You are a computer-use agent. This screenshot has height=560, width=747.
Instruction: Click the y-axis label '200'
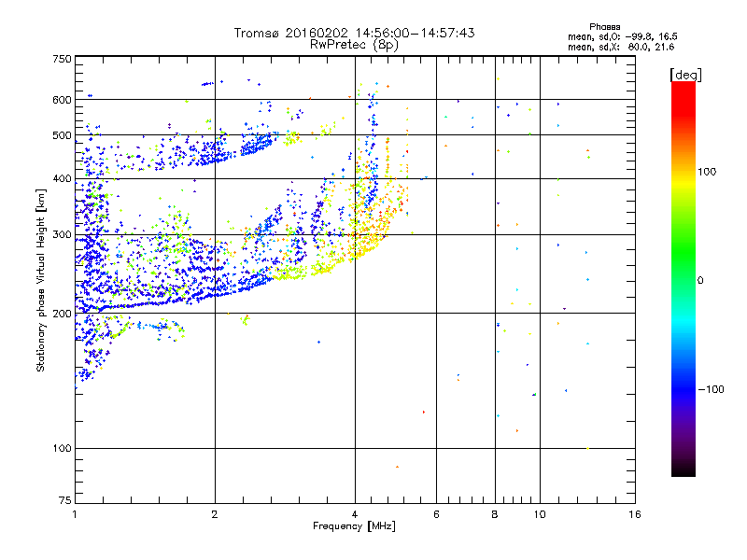[x=62, y=314]
